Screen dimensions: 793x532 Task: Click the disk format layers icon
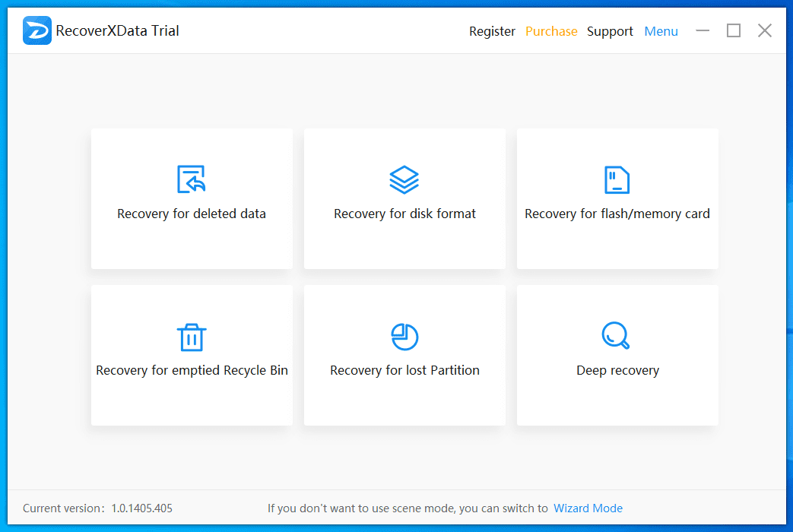(x=404, y=180)
